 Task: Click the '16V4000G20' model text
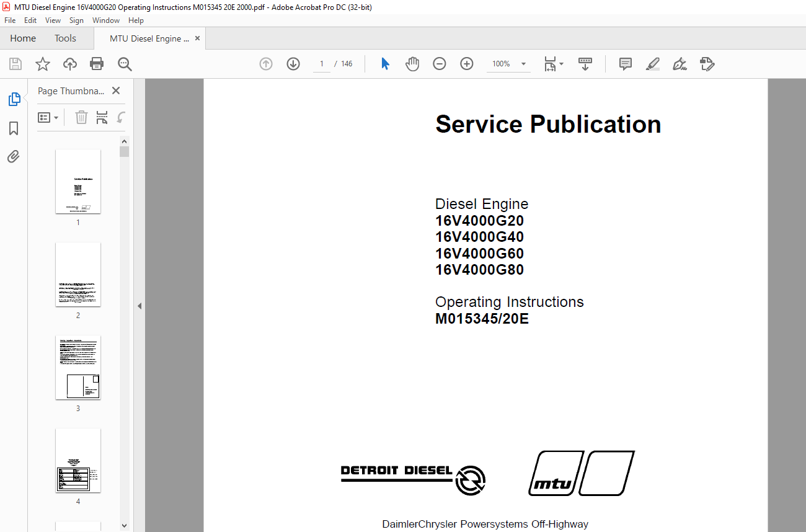click(479, 221)
